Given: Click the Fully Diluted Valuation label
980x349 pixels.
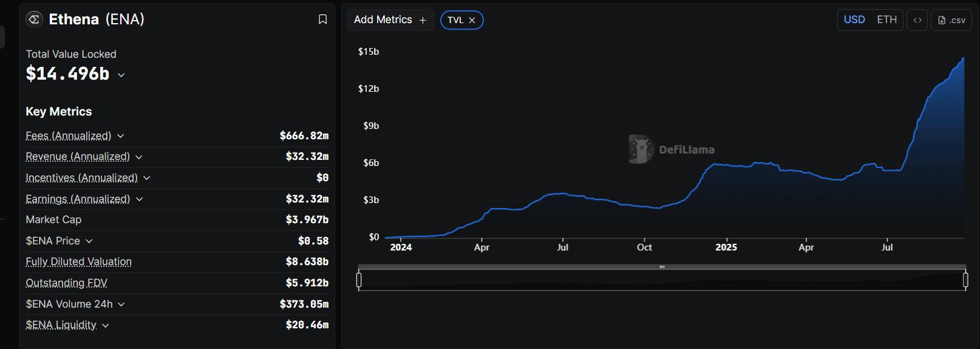Looking at the screenshot, I should coord(78,261).
